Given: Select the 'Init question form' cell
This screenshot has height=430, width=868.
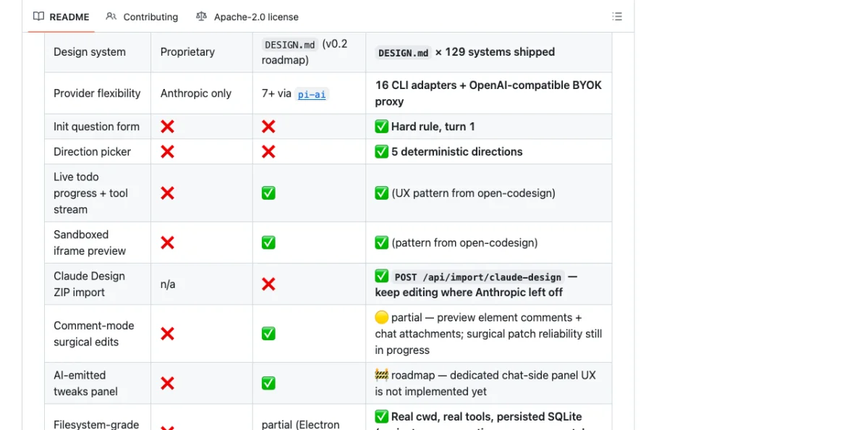Looking at the screenshot, I should pyautogui.click(x=98, y=127).
